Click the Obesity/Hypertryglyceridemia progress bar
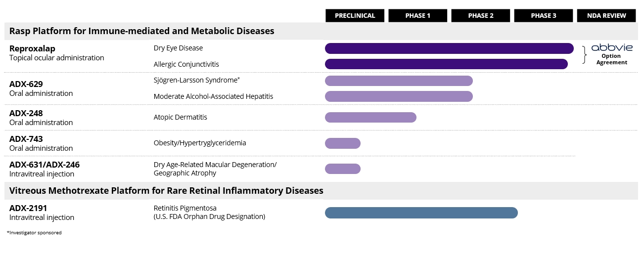 342,143
